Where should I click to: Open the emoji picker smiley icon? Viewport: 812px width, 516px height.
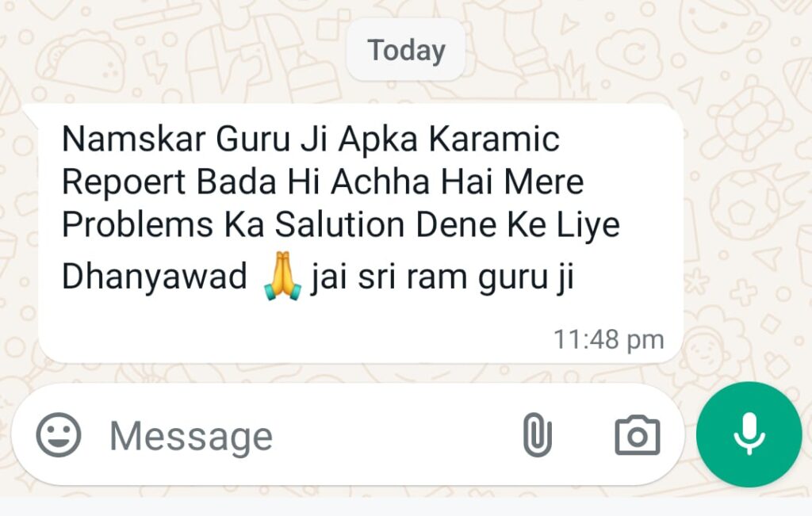coord(59,434)
